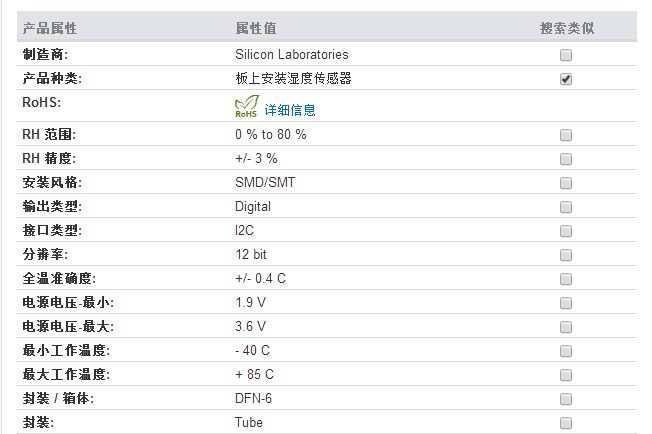The image size is (652, 434).
Task: Select the 安装风格 SMD/SMT checkbox
Action: (566, 183)
